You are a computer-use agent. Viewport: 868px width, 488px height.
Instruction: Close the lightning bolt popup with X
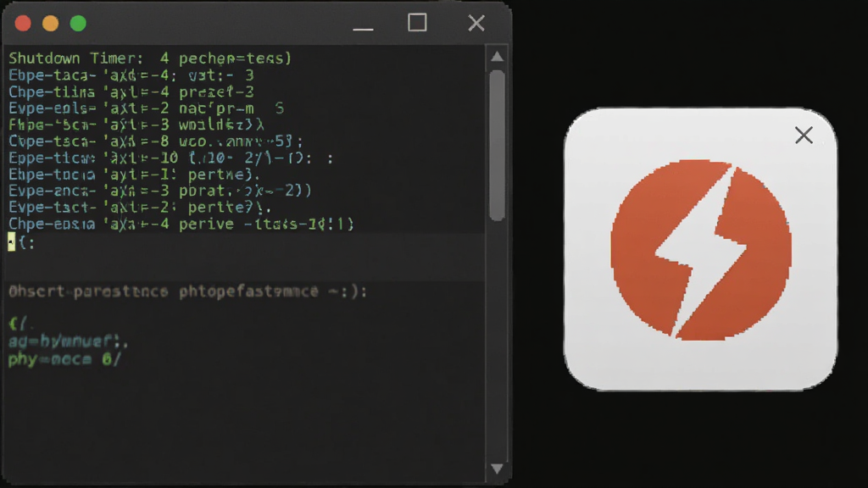(804, 135)
